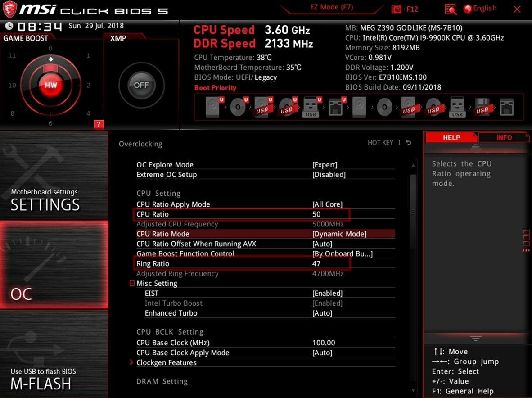Open the OC overclocking menu

click(54, 265)
